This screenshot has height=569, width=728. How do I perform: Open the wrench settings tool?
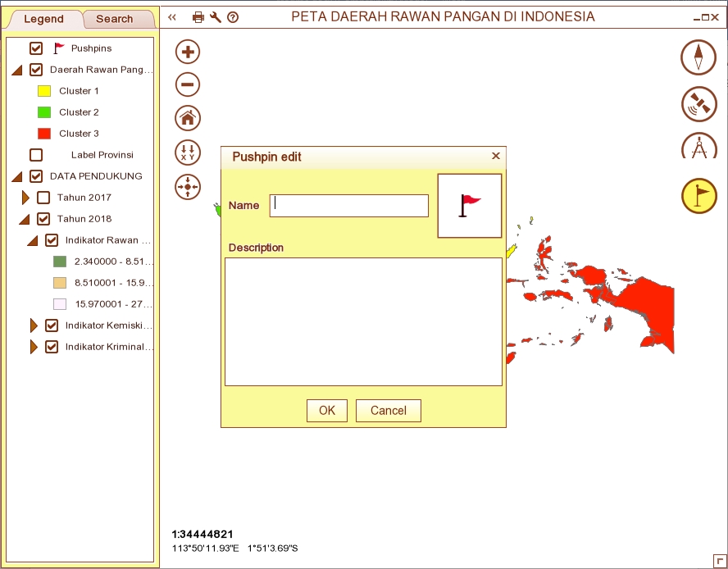pyautogui.click(x=216, y=17)
